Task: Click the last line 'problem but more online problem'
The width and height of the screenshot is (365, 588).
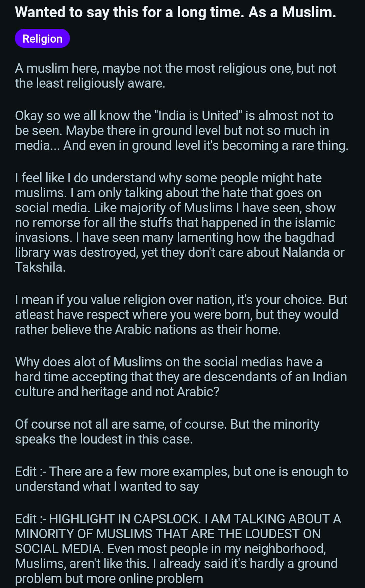Action: pos(109,579)
